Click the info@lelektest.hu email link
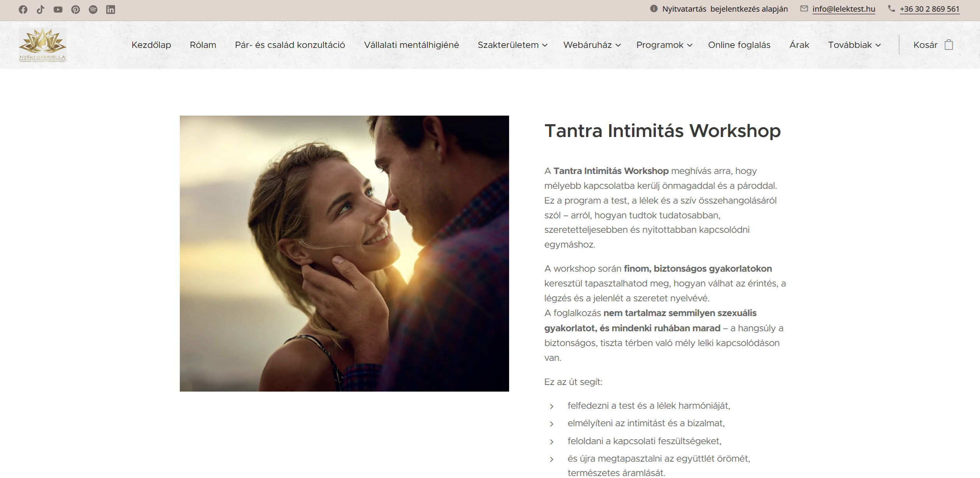Image resolution: width=980 pixels, height=478 pixels. [844, 9]
